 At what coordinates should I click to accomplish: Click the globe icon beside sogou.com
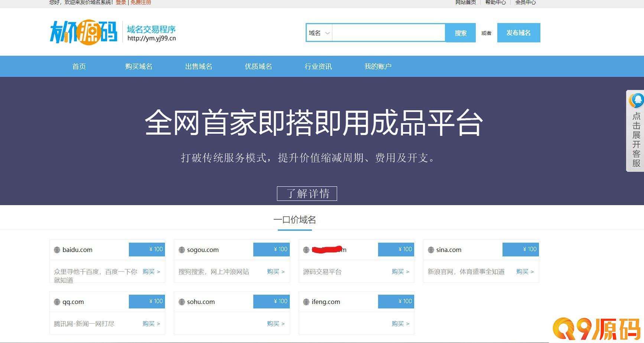pyautogui.click(x=182, y=250)
